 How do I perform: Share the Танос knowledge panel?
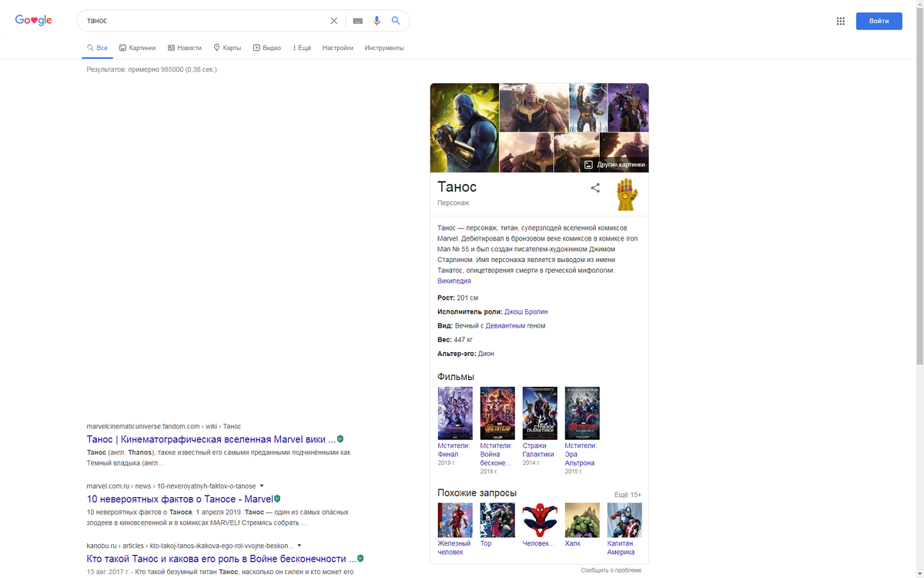point(595,188)
